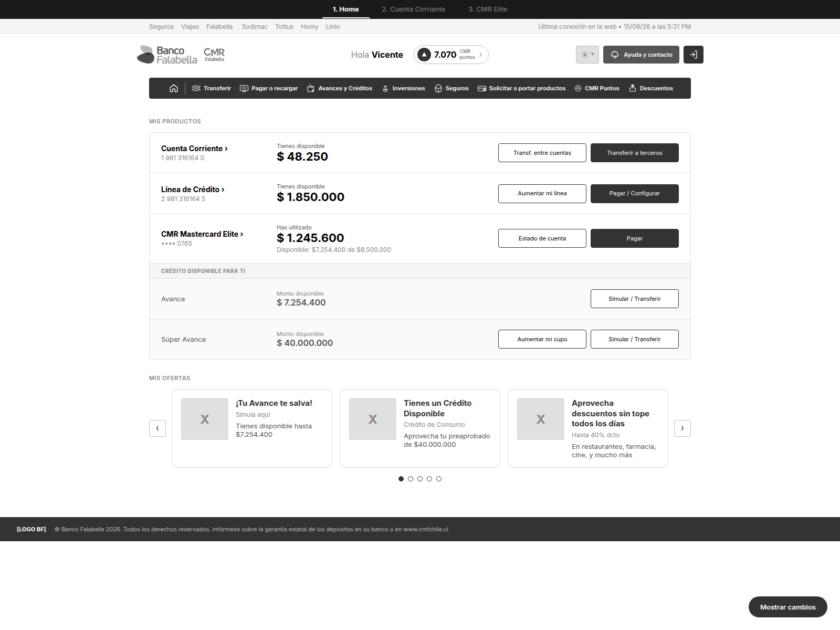This screenshot has height=630, width=840.
Task: Click the Pagar o recargar screen icon
Action: tap(244, 88)
